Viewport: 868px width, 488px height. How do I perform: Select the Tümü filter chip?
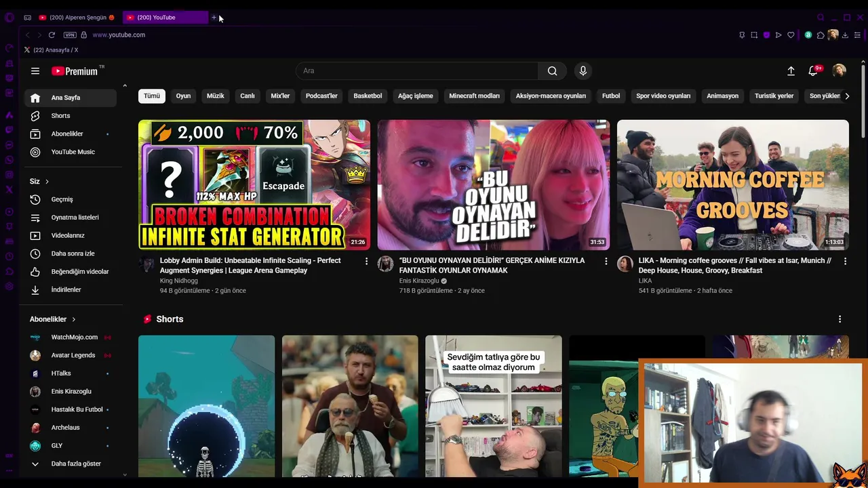click(152, 96)
